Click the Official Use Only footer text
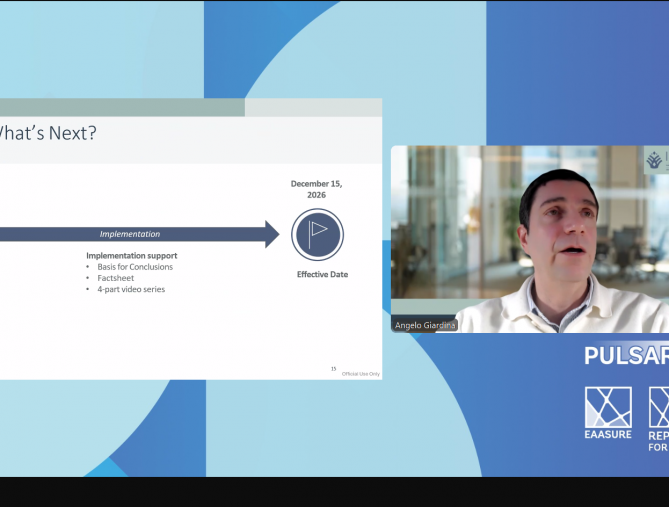Viewport: 669px width, 507px height. [361, 373]
